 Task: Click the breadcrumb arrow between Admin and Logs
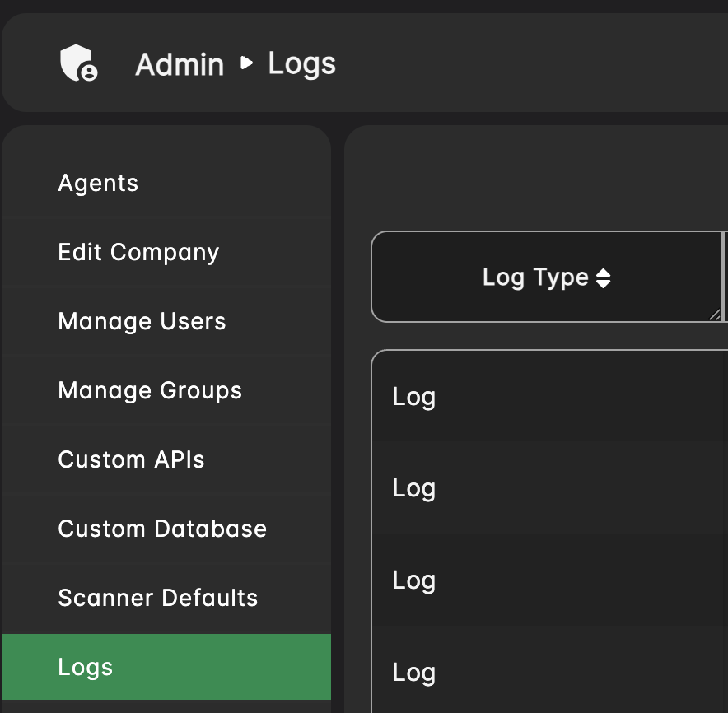[x=246, y=63]
